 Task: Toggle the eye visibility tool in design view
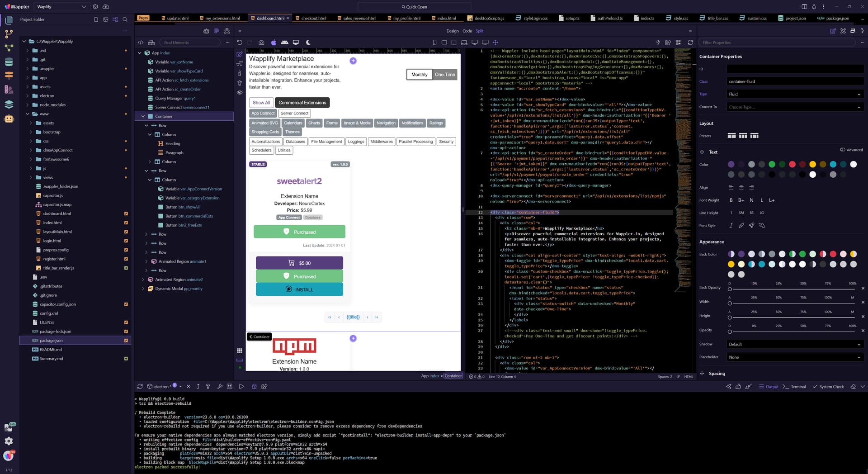pos(240,92)
